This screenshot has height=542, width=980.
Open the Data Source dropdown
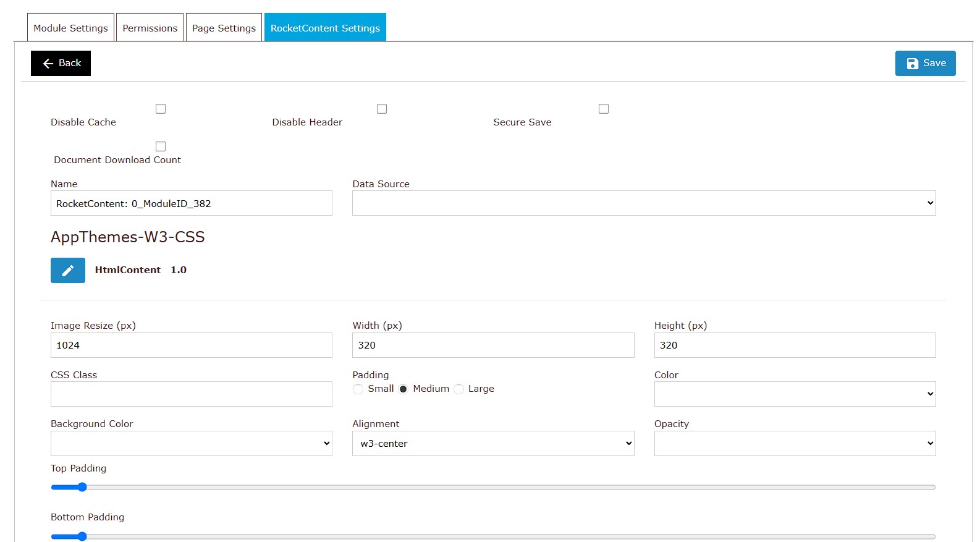644,203
